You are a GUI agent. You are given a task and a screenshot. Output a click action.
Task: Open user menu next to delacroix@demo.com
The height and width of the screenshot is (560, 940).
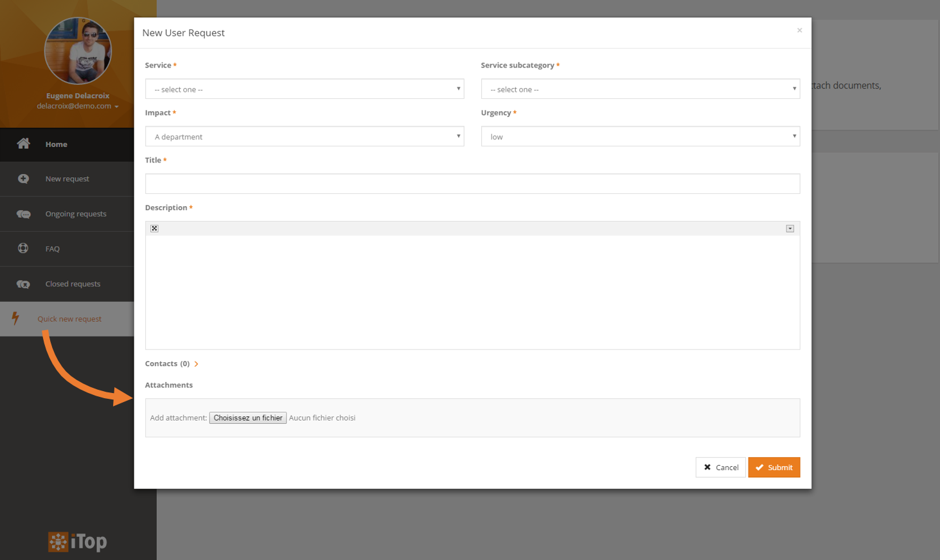coord(116,107)
